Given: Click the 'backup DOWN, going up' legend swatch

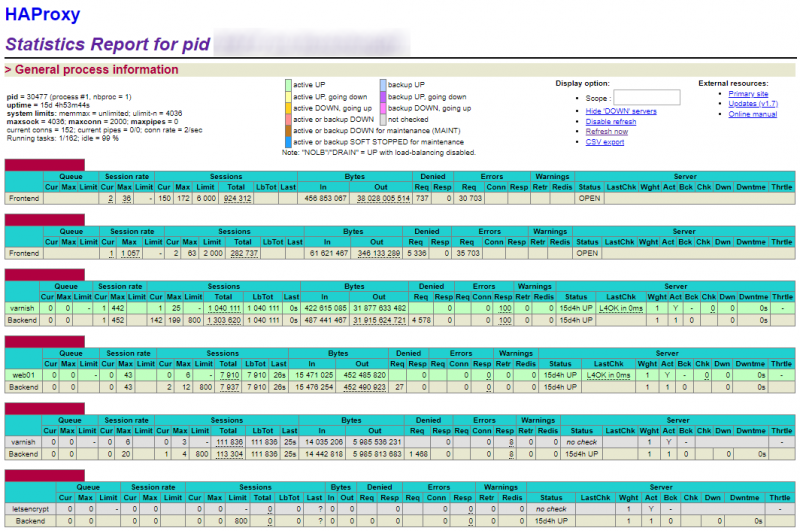Looking at the screenshot, I should pos(383,108).
